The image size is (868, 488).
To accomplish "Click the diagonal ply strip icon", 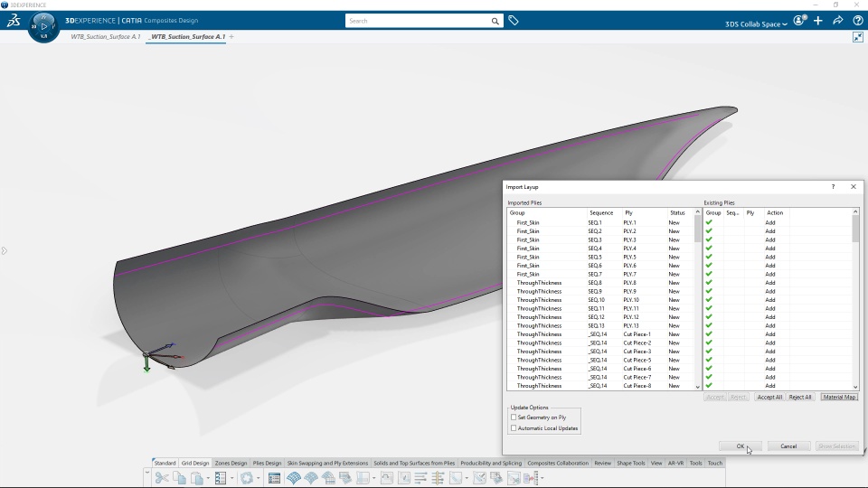I will pyautogui.click(x=456, y=478).
